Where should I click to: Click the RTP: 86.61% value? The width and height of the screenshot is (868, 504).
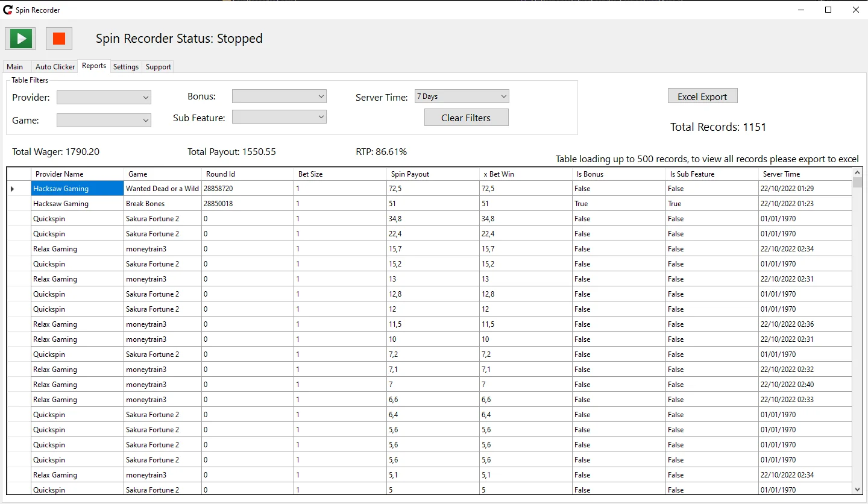coord(381,152)
